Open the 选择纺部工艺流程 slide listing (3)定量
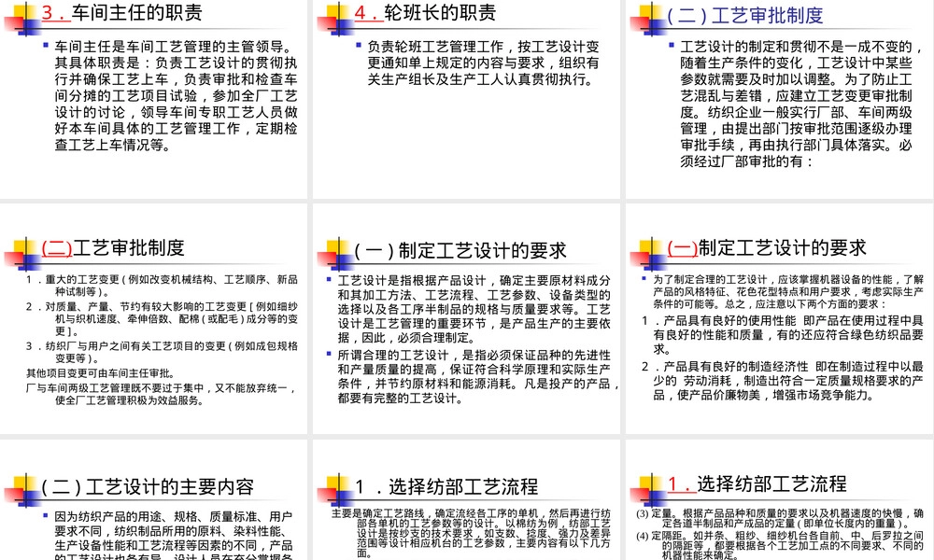 779,500
